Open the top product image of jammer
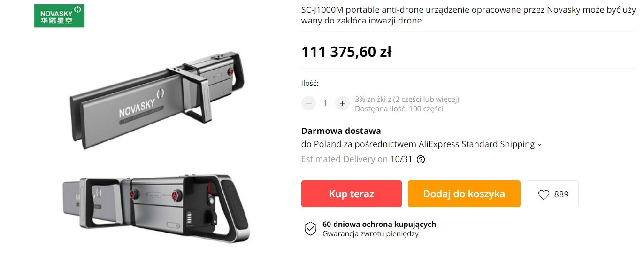Screen dimensions: 644x256 tap(157, 101)
